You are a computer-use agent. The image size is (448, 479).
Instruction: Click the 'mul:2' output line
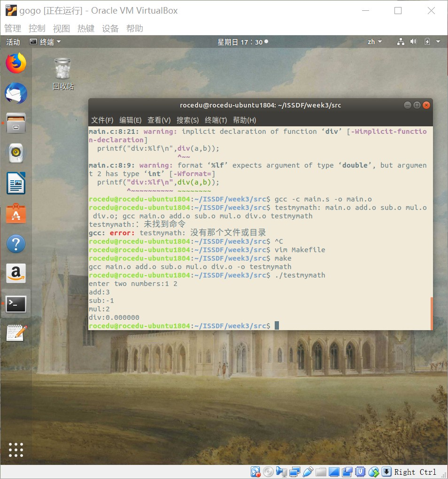coord(99,309)
